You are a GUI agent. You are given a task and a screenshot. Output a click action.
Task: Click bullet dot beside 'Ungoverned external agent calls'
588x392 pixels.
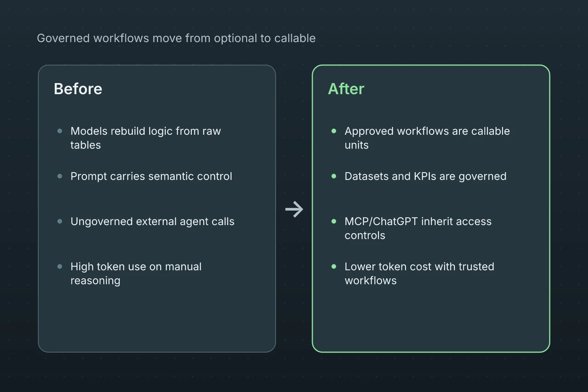click(x=60, y=221)
